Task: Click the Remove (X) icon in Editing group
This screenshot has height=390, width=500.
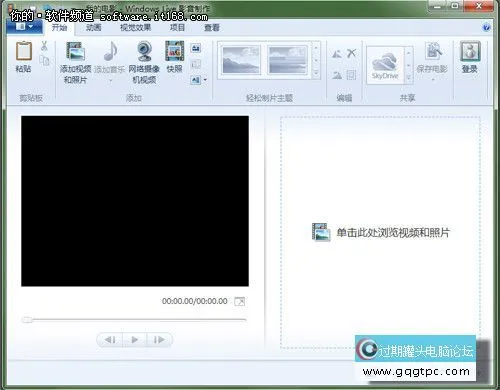Action: 351,53
